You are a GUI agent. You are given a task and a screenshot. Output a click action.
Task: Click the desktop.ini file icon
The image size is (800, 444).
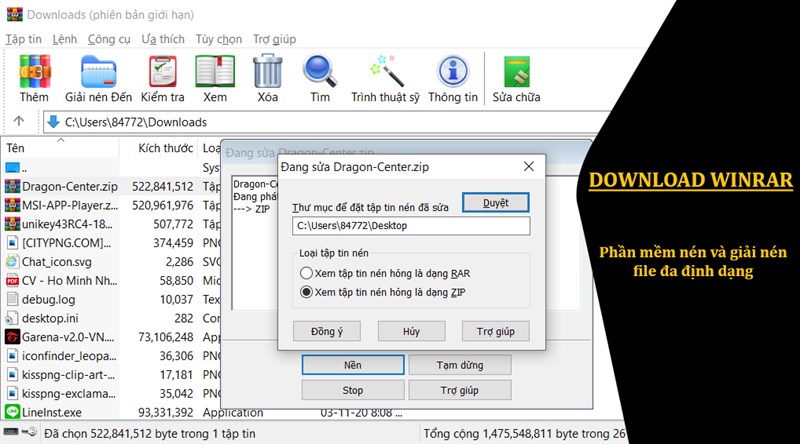(x=12, y=318)
